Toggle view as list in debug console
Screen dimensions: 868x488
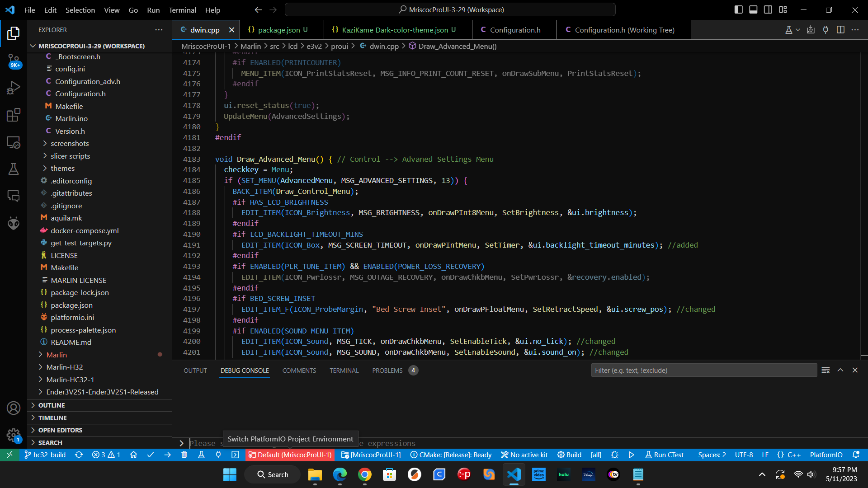click(826, 370)
